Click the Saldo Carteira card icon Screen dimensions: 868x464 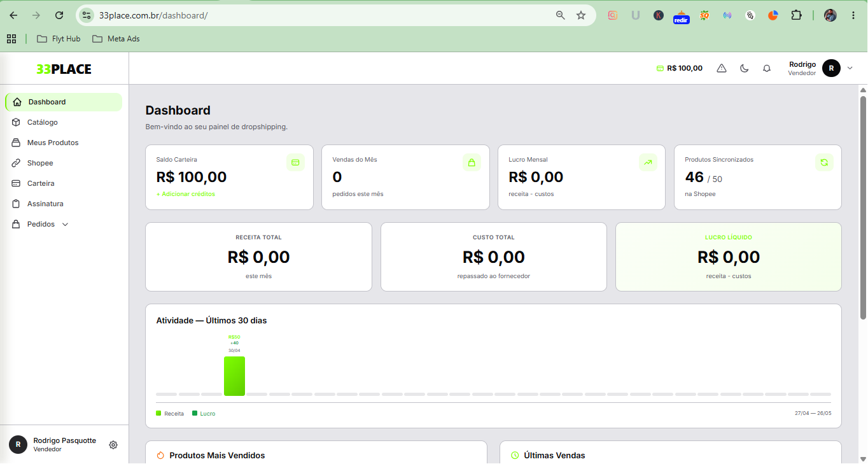(x=295, y=162)
